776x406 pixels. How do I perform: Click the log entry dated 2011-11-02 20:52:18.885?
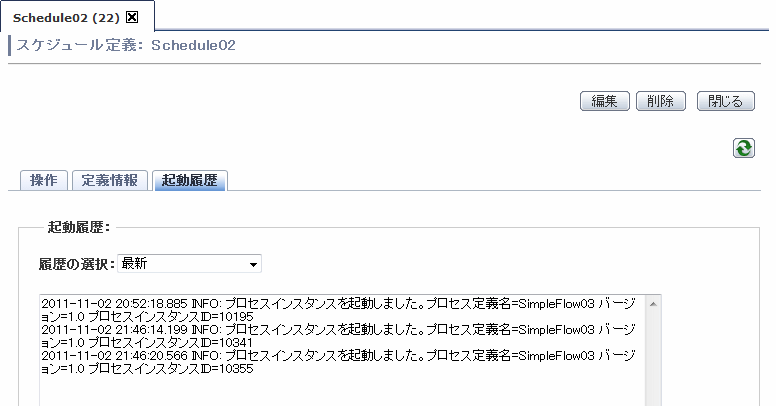coord(338,310)
